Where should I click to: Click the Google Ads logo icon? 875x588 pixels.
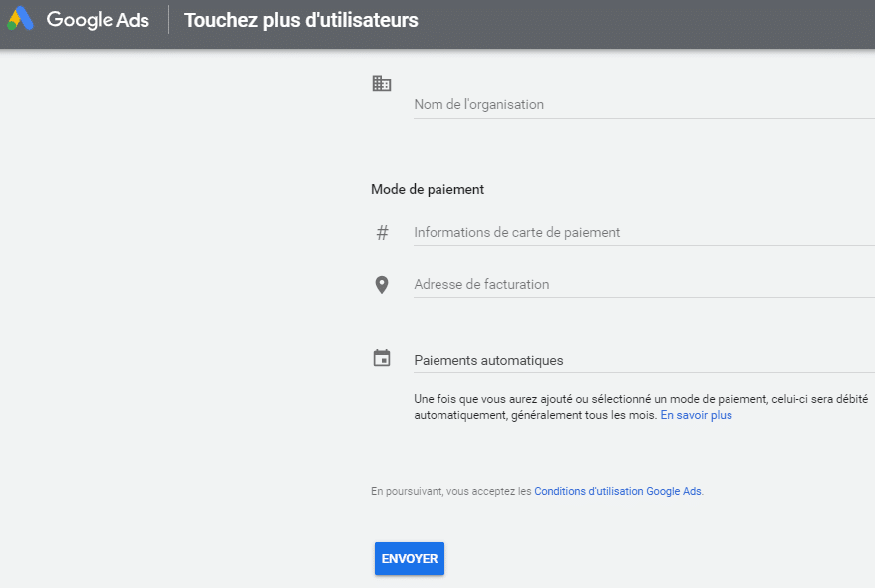point(20,18)
